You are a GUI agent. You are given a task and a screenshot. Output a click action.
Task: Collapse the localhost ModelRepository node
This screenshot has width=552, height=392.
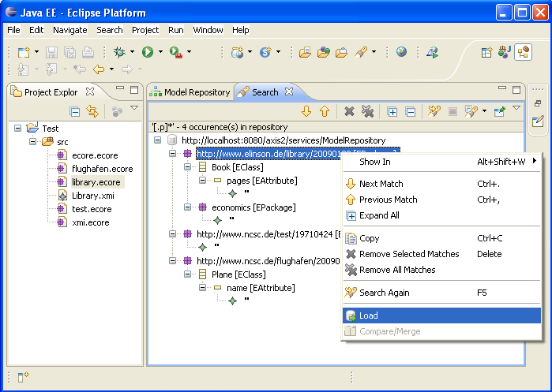(x=158, y=140)
